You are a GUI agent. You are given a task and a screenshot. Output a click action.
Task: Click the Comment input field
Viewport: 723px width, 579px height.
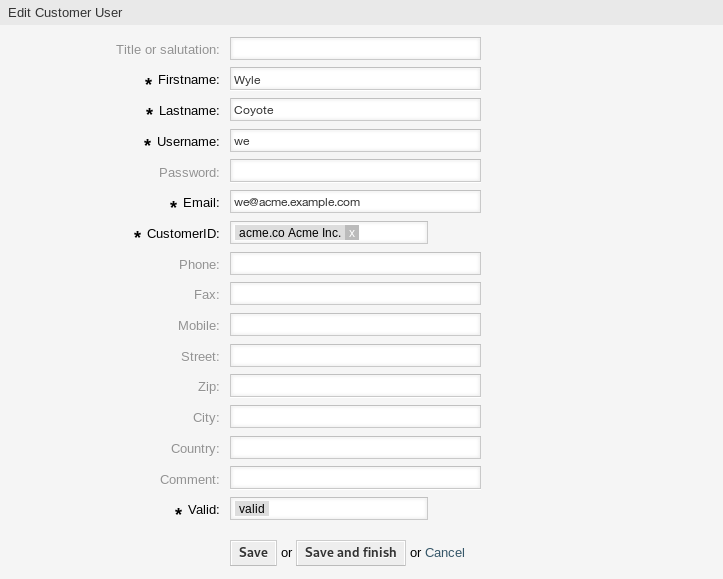point(356,478)
